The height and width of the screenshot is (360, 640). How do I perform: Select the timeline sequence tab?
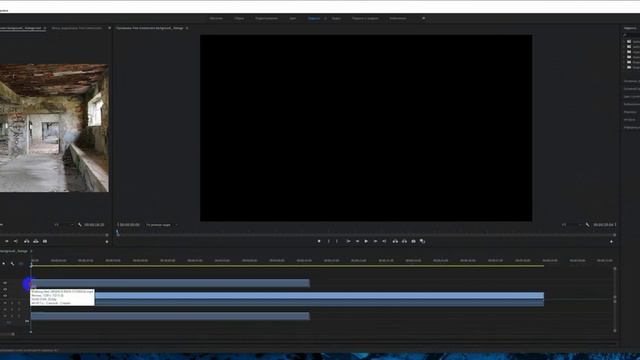tap(13, 251)
